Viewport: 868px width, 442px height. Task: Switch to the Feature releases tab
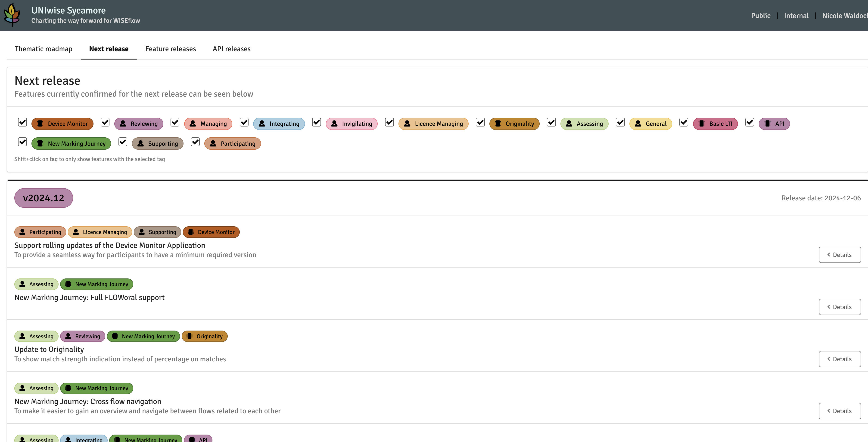pos(171,49)
